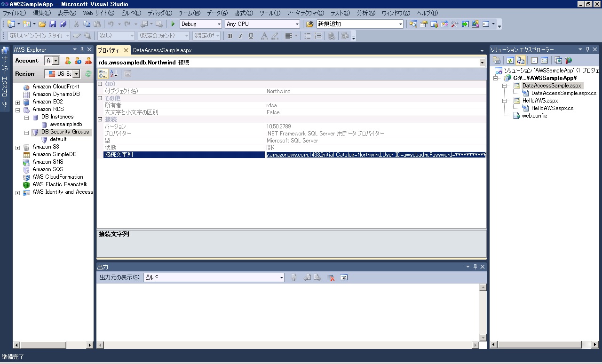Click the Find in Files icon
Image resolution: width=602 pixels, height=364 pixels.
pyautogui.click(x=310, y=24)
